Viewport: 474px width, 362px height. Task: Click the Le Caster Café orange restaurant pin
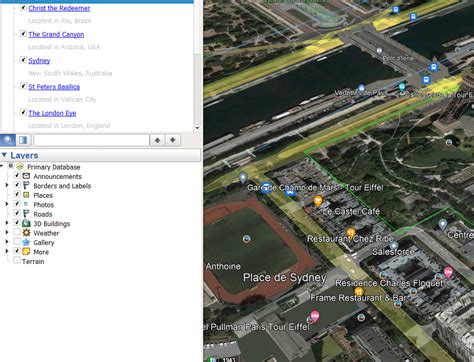click(x=318, y=201)
